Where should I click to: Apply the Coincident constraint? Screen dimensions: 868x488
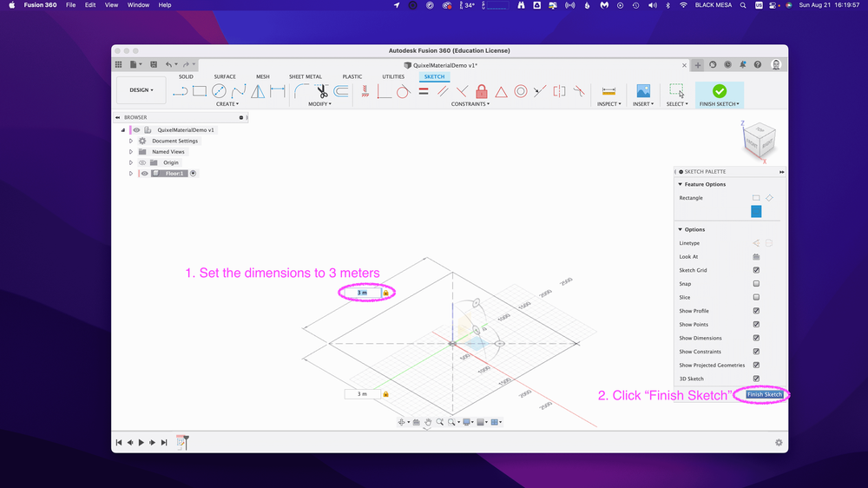tap(385, 91)
